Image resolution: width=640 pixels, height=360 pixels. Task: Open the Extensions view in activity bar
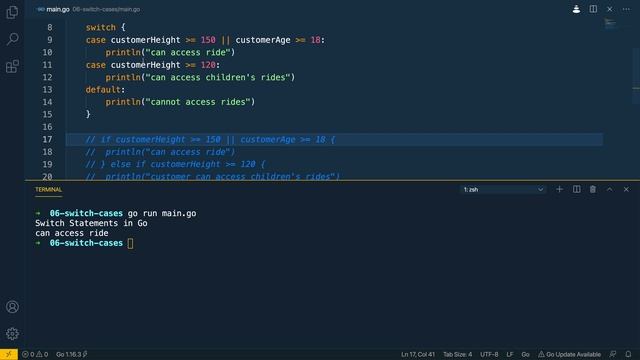pyautogui.click(x=12, y=66)
